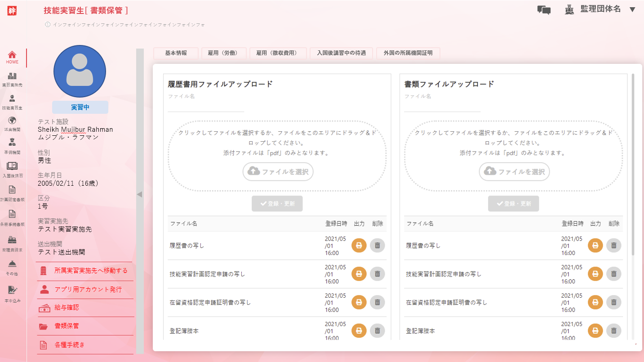644x362 pixels.
Task: Collapse the trainee profile side panel
Action: (x=139, y=194)
